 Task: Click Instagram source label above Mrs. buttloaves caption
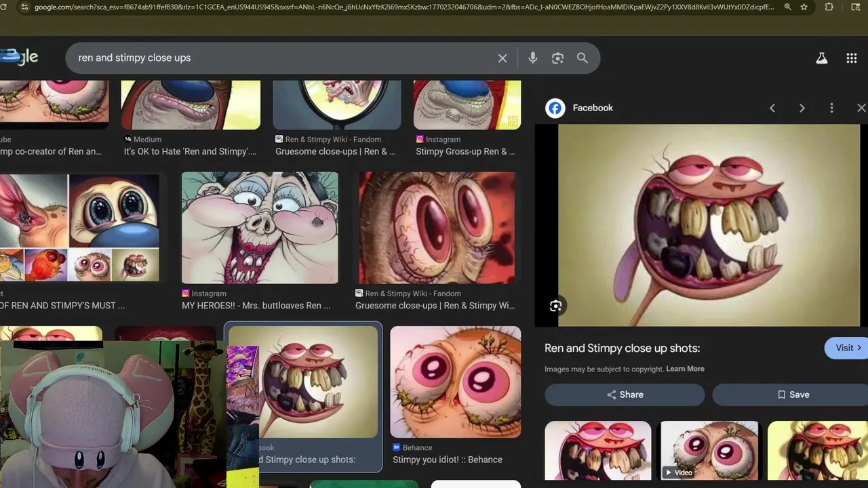(x=209, y=293)
